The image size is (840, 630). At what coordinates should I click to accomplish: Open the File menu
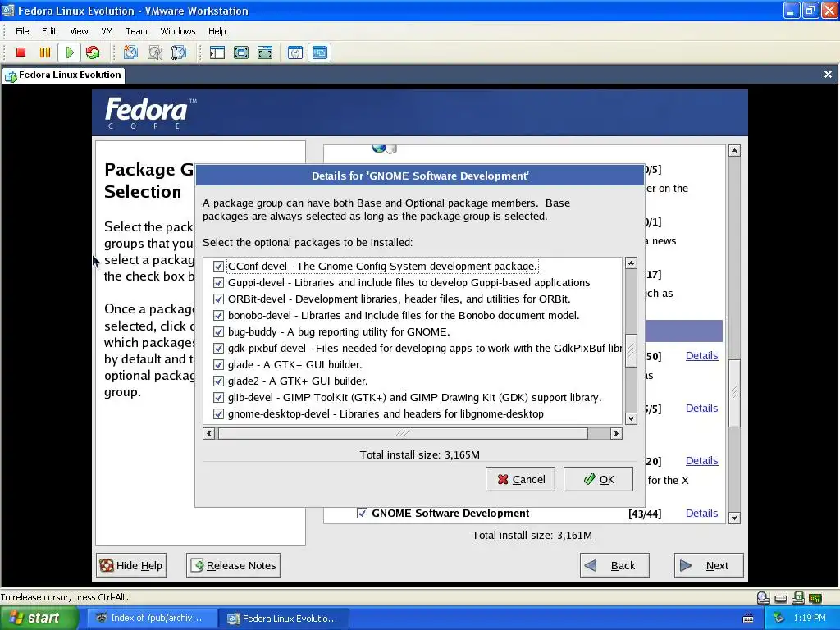[22, 31]
